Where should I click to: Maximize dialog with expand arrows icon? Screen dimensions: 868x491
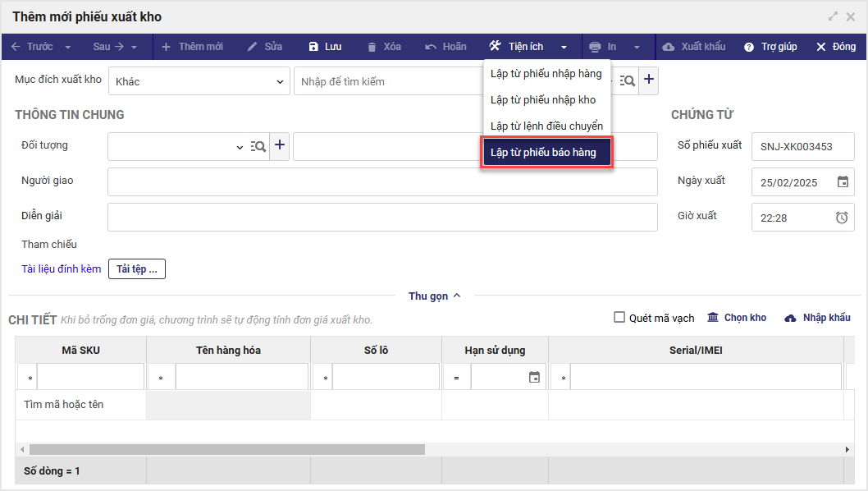click(x=833, y=16)
